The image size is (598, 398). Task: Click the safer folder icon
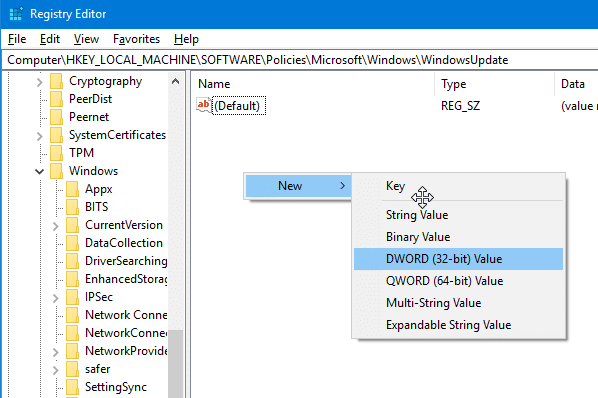pos(72,369)
